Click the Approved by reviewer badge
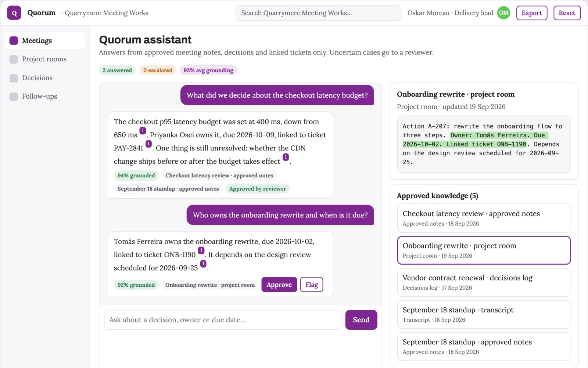Screen dimensions: 588x368 257,189
